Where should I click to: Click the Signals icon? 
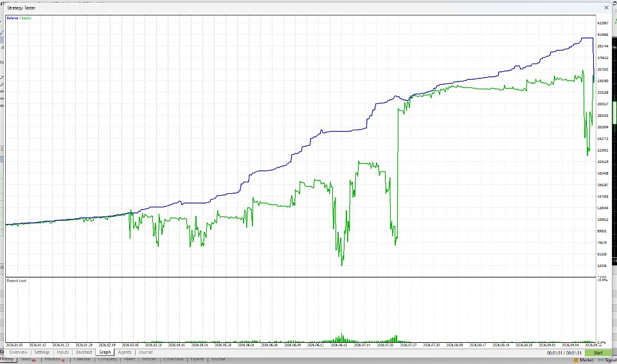(x=601, y=360)
